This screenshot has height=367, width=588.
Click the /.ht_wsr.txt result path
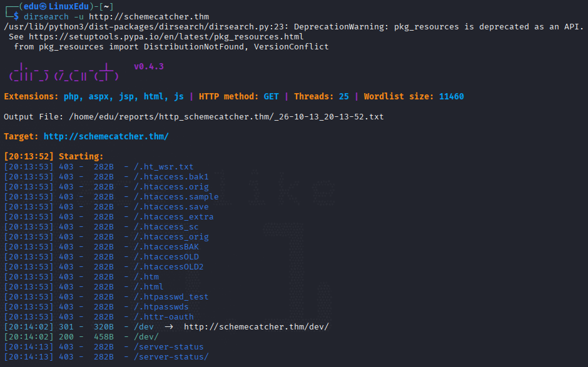tap(163, 166)
